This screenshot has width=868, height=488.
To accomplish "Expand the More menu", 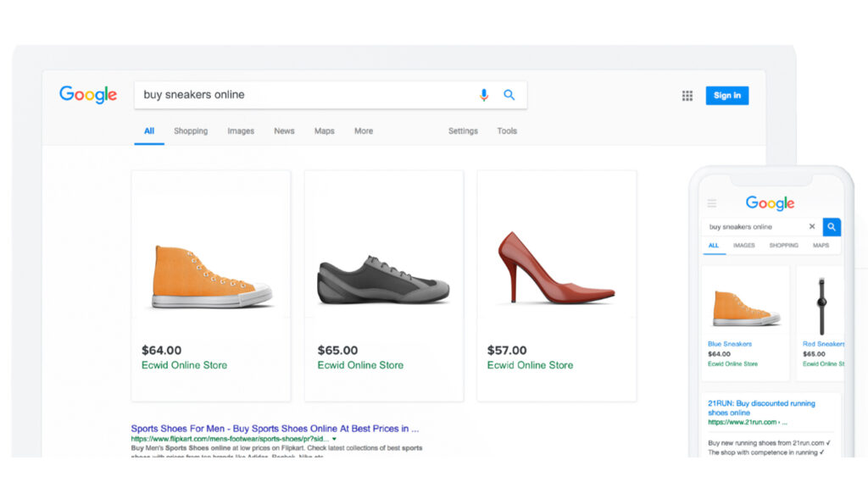I will 364,131.
